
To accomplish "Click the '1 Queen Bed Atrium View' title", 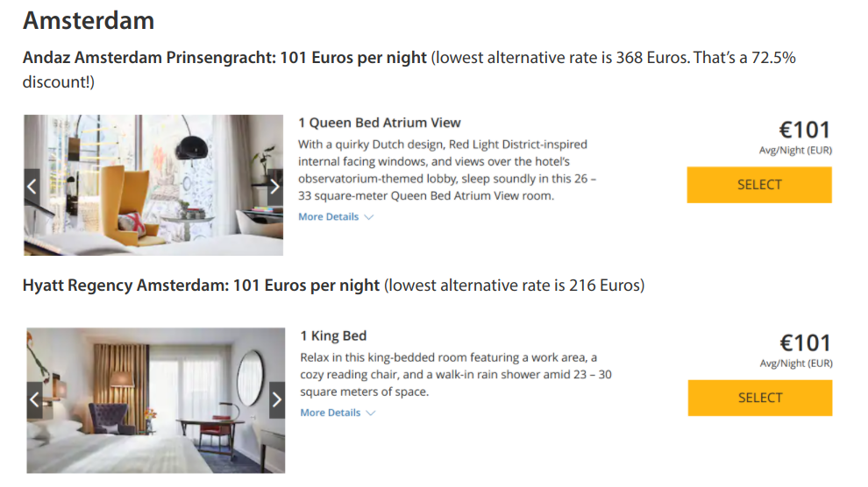I will tap(379, 123).
